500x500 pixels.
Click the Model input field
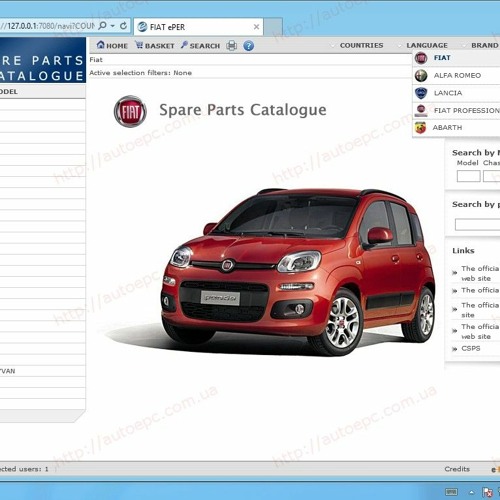pos(468,176)
